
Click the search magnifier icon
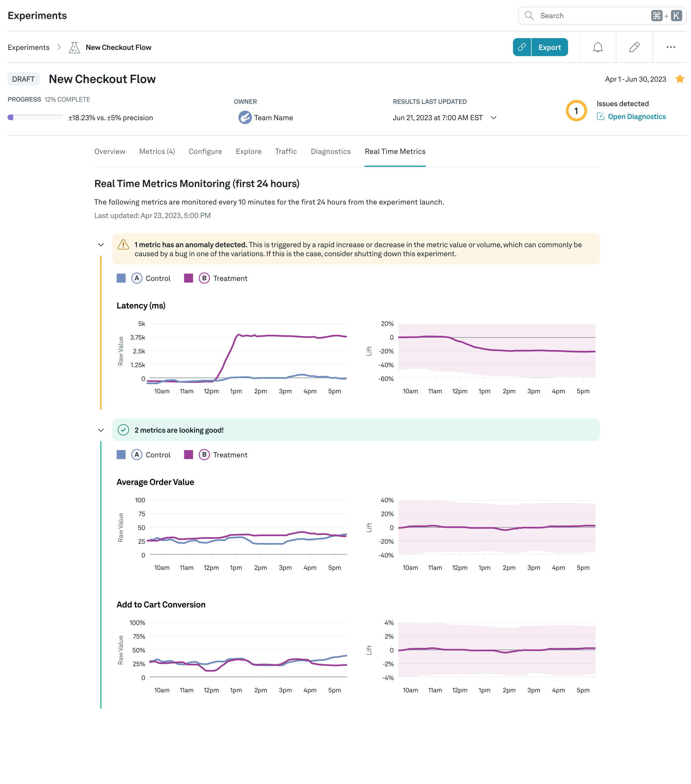click(529, 16)
